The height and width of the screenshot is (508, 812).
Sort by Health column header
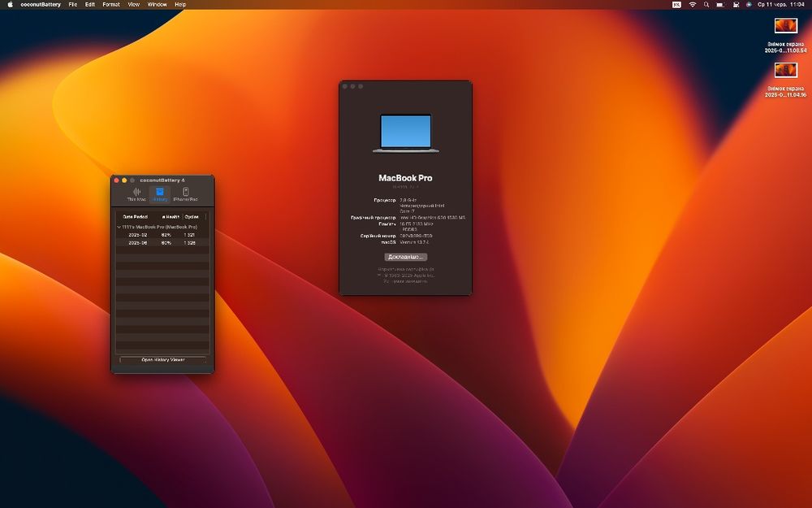pos(171,217)
